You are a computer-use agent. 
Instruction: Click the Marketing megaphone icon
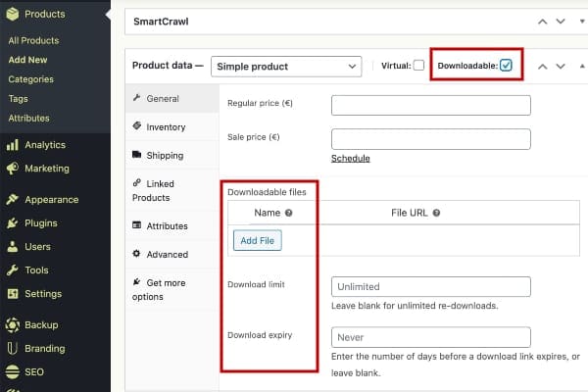click(x=12, y=169)
